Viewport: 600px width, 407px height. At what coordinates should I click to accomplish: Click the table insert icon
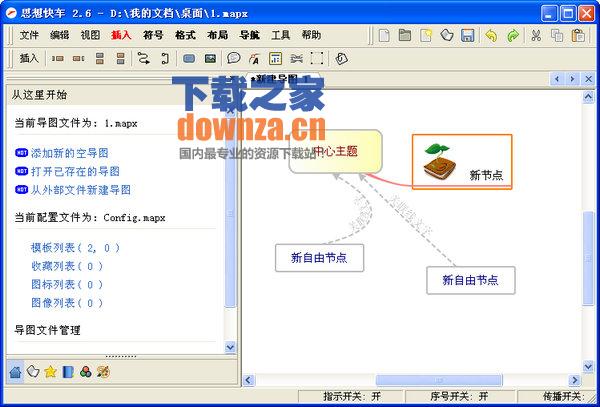click(275, 59)
